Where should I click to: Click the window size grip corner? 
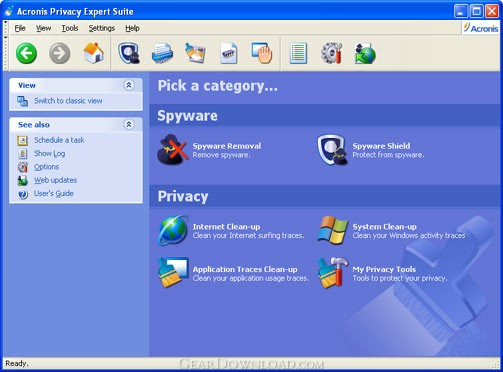click(496, 364)
